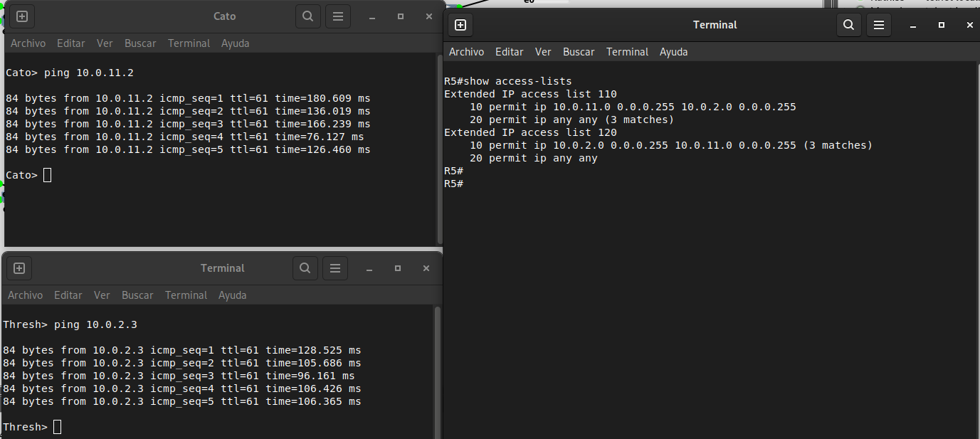This screenshot has height=439, width=980.
Task: Click the 'Extended IP access list 120' line
Action: click(x=530, y=132)
